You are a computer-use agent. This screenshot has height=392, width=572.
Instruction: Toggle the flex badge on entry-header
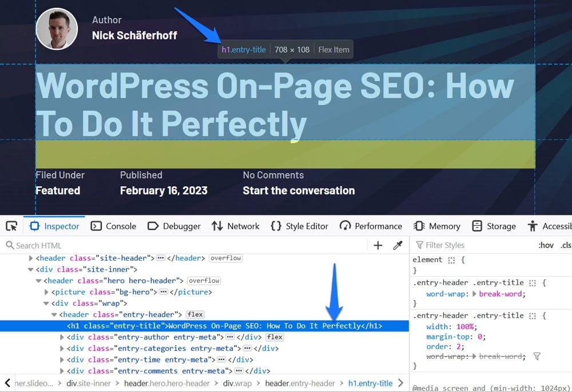click(x=195, y=314)
